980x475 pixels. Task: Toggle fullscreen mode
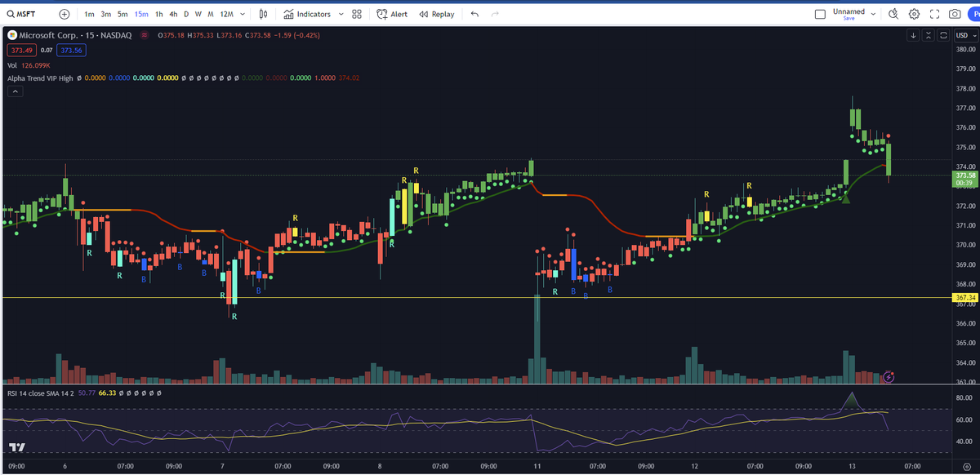pos(935,14)
